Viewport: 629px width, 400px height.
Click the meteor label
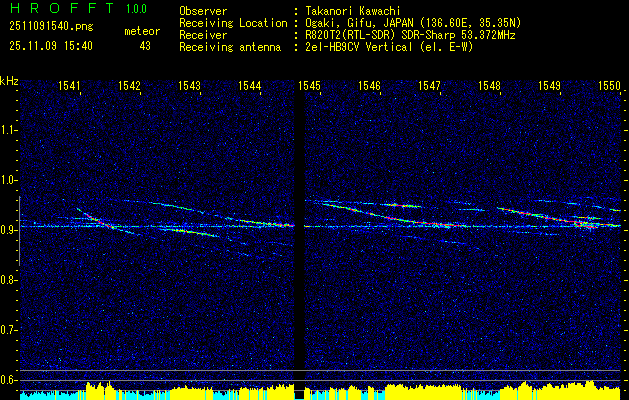click(142, 31)
